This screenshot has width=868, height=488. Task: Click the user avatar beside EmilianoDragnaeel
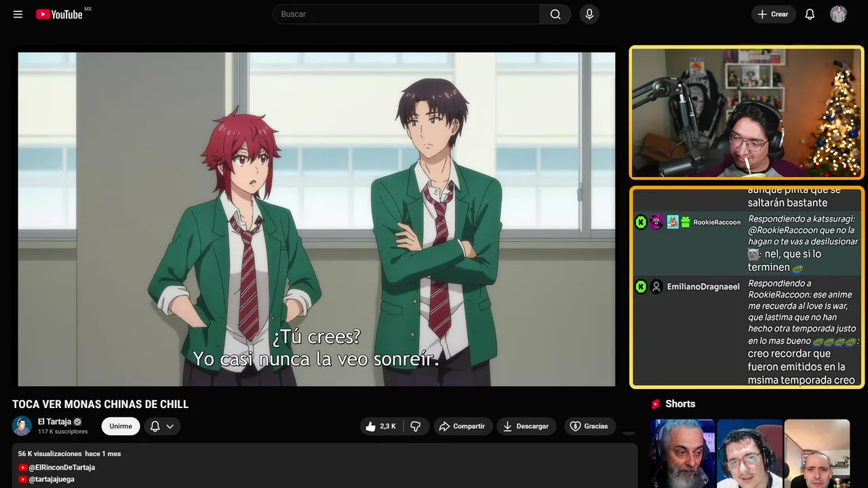[656, 287]
